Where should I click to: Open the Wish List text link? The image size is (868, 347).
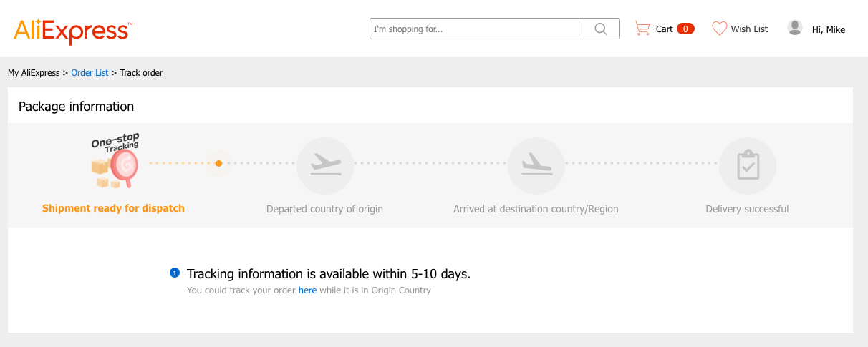coord(749,29)
